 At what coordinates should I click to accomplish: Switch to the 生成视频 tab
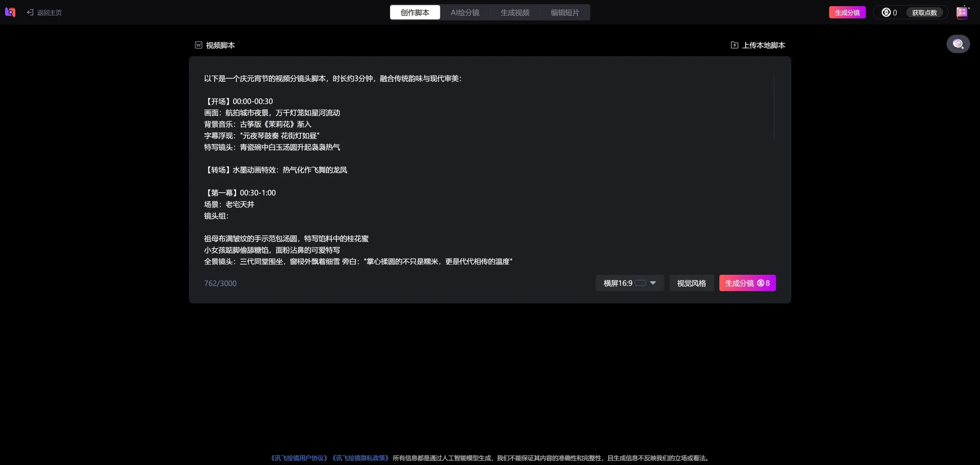pyautogui.click(x=515, y=12)
